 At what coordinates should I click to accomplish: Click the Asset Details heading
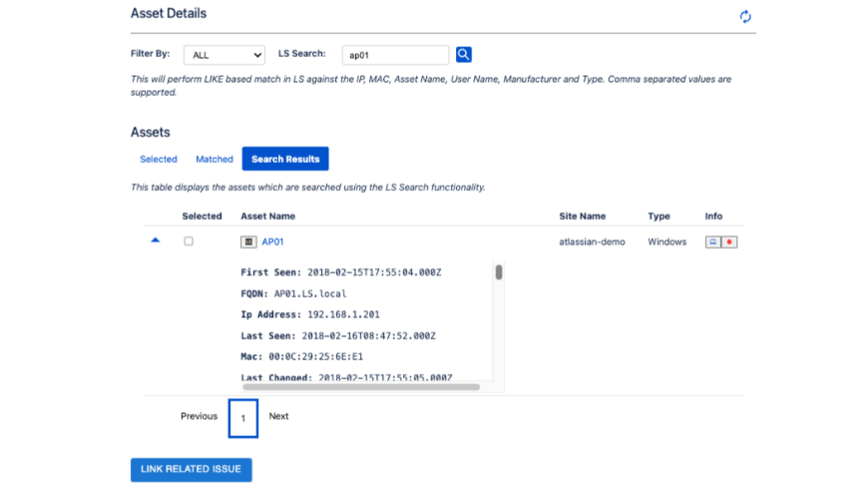(169, 13)
